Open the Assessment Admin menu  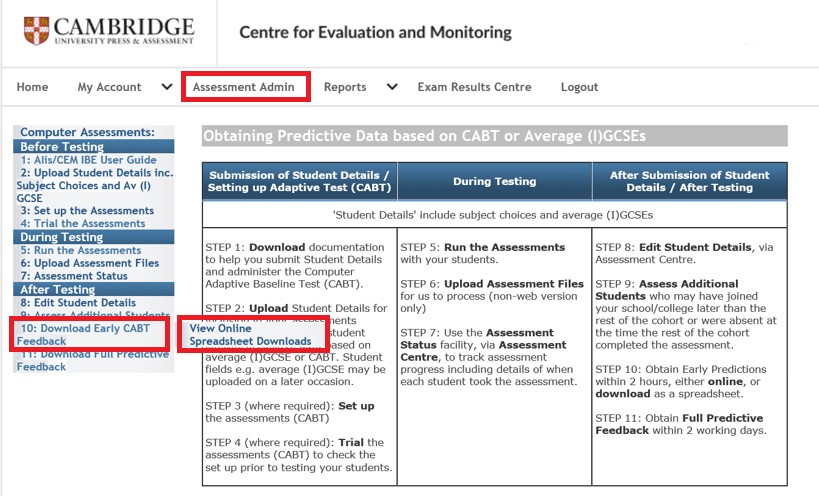[x=244, y=87]
